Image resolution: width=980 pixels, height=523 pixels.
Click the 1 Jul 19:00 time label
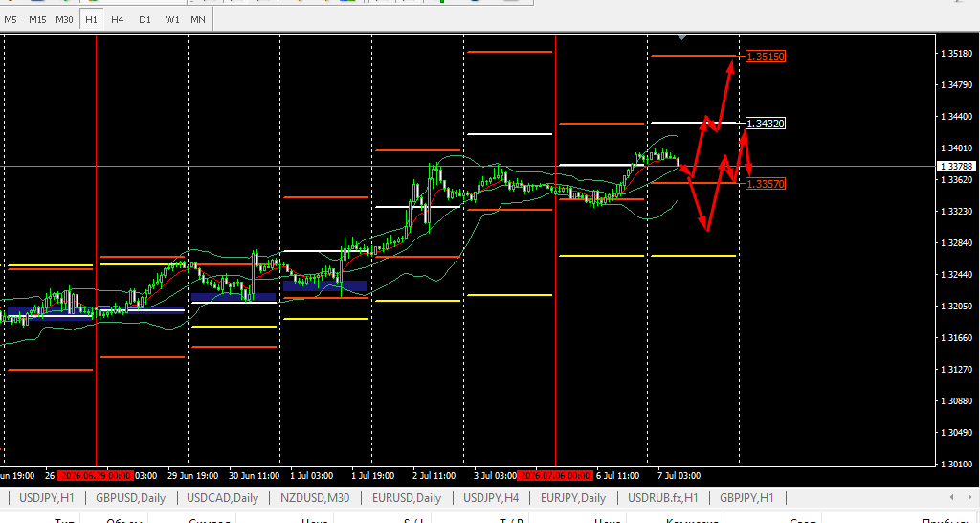pyautogui.click(x=372, y=475)
